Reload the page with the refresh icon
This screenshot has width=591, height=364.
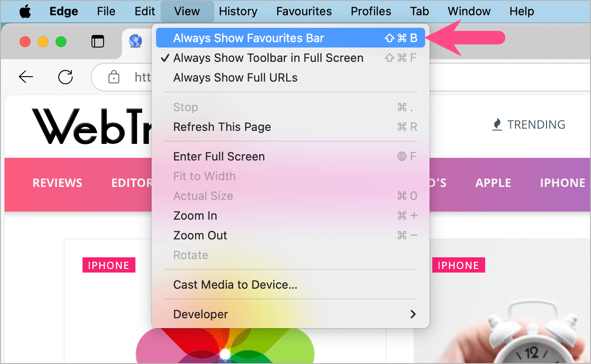pyautogui.click(x=65, y=77)
